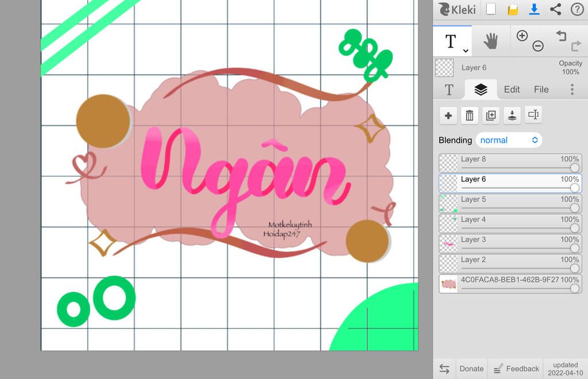Select Layer 5 in the layer list

click(510, 203)
